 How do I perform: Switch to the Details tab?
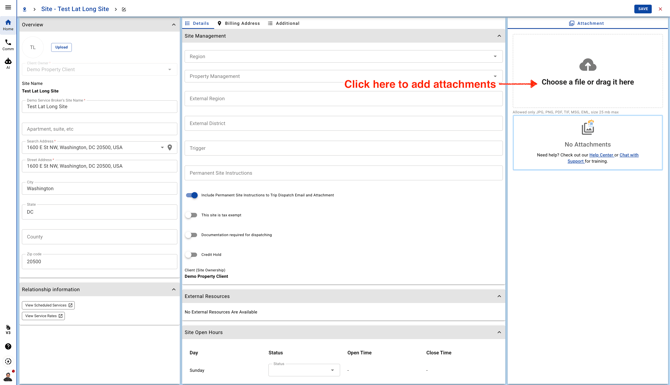pyautogui.click(x=197, y=24)
